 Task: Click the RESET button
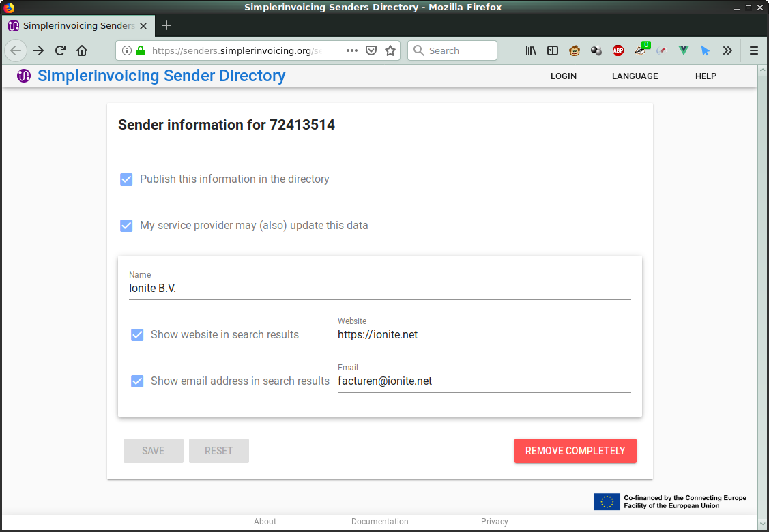pos(219,451)
